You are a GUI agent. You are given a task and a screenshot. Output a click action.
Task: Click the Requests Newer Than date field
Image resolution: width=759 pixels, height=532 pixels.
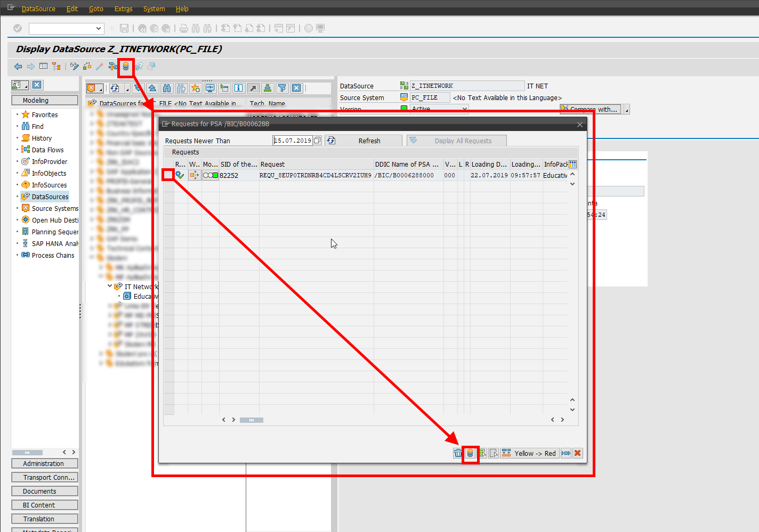pyautogui.click(x=293, y=141)
